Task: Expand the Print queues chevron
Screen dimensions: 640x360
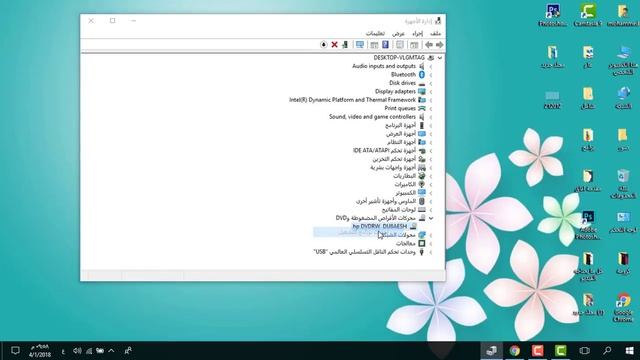Action: click(431, 109)
